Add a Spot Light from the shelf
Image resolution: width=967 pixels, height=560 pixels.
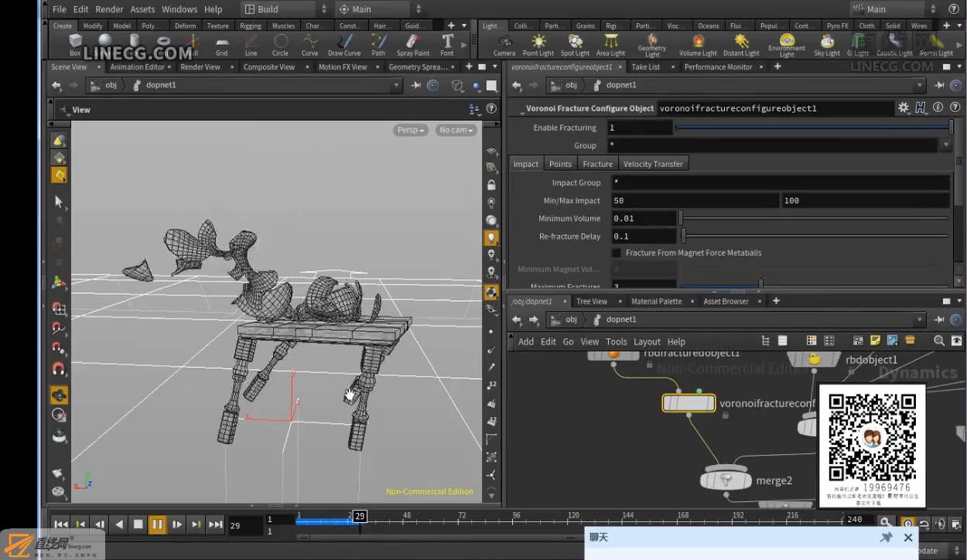(575, 46)
